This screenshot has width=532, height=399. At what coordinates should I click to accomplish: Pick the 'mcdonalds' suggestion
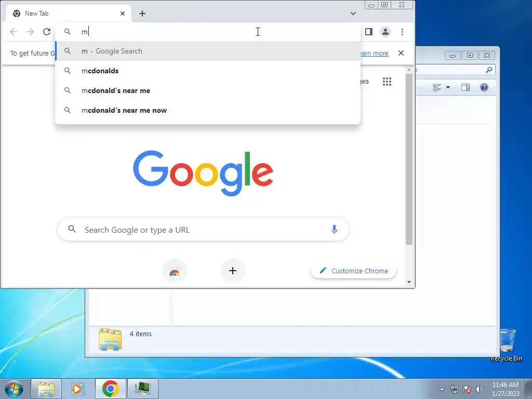click(208, 71)
